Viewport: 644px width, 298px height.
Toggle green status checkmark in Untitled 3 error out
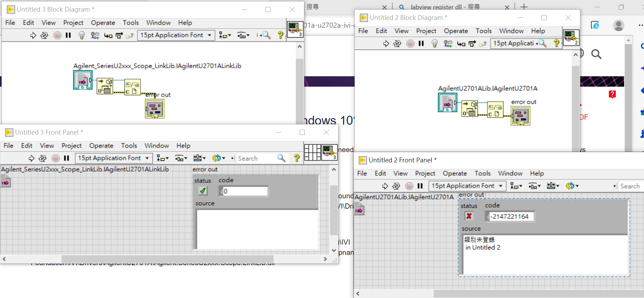[x=202, y=191]
